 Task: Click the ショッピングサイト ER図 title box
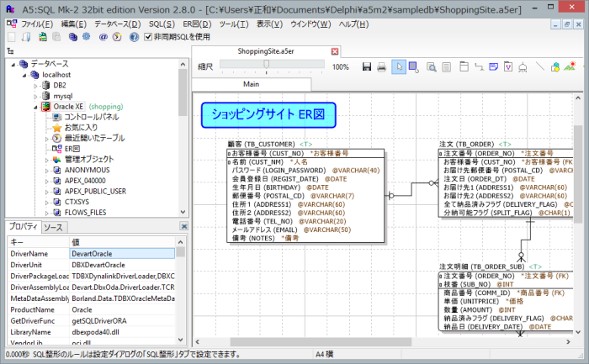[x=268, y=115]
